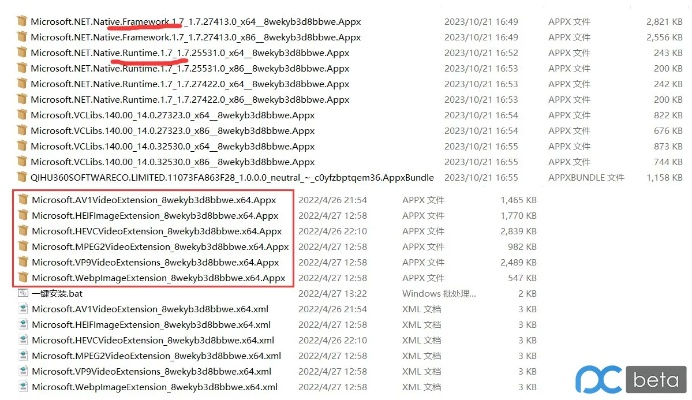The height and width of the screenshot is (400, 692).
Task: Click the date 2022/4/27 13:22
Action: pos(333,294)
